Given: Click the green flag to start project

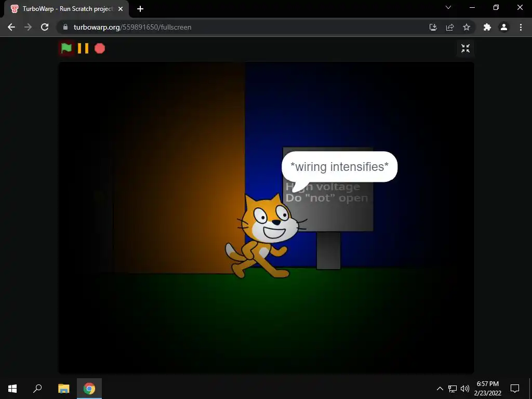Looking at the screenshot, I should (x=66, y=48).
